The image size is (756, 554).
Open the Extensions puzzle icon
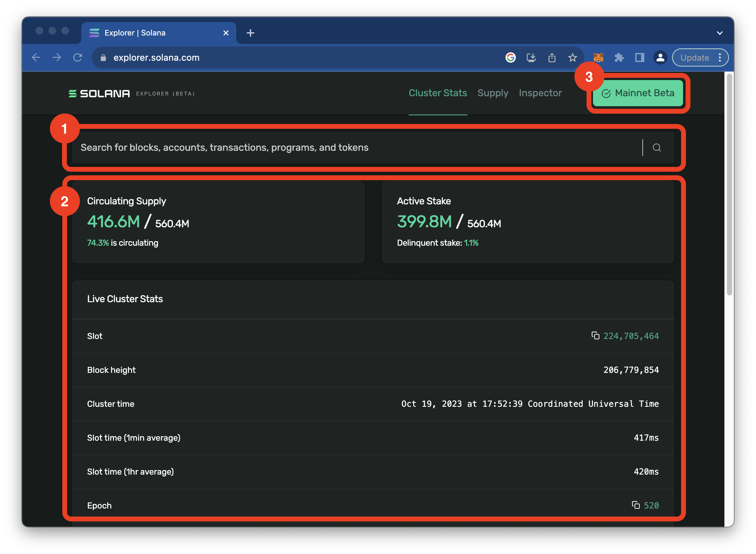(619, 58)
